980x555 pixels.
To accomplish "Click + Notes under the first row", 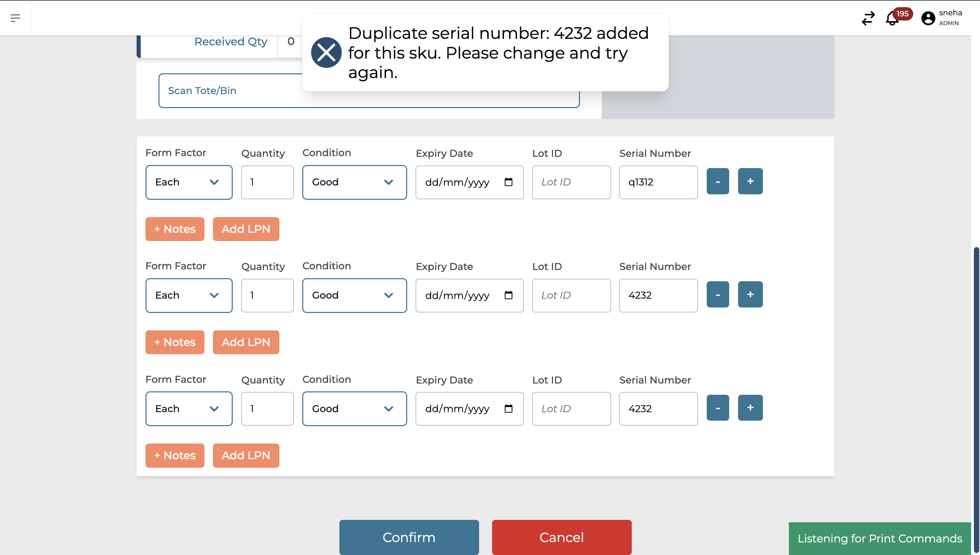I will [174, 229].
